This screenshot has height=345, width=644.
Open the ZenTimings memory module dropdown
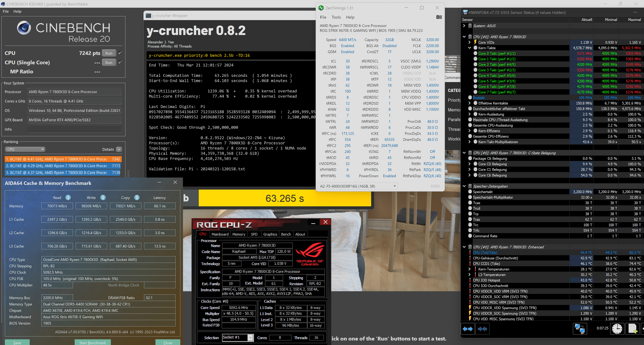(358, 186)
